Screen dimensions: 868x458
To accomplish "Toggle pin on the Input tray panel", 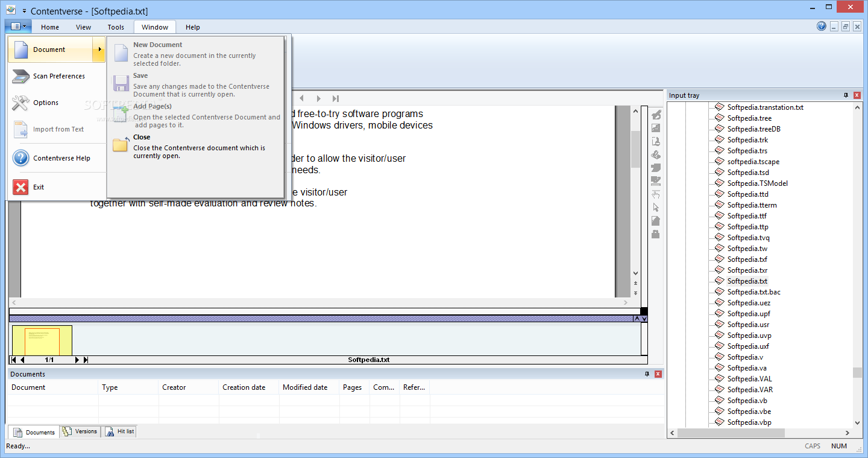I will coord(846,95).
